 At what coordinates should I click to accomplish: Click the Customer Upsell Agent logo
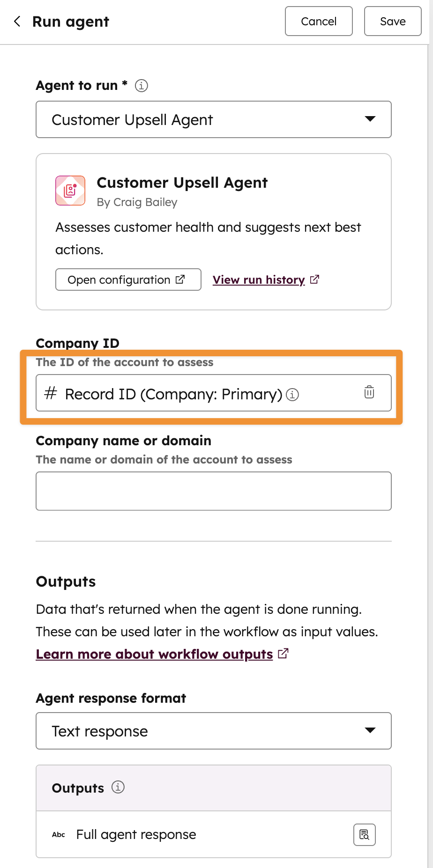pyautogui.click(x=70, y=191)
